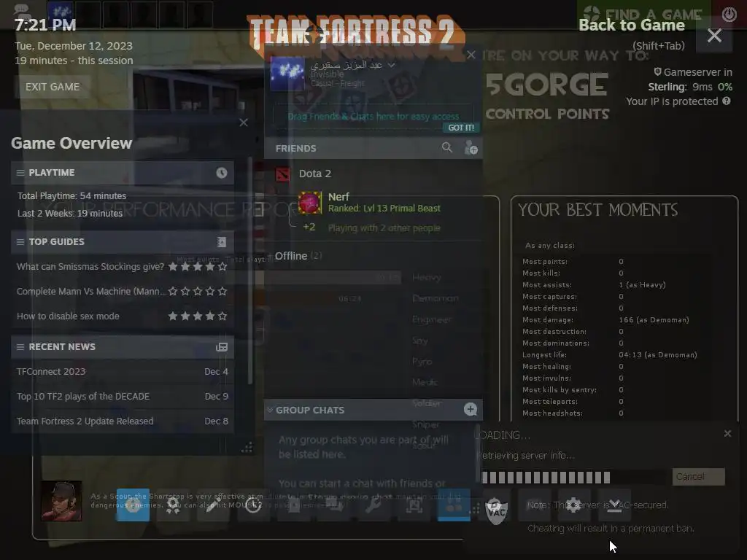
Task: Toggle Friends list icon in overlay toolbar
Action: point(454,505)
